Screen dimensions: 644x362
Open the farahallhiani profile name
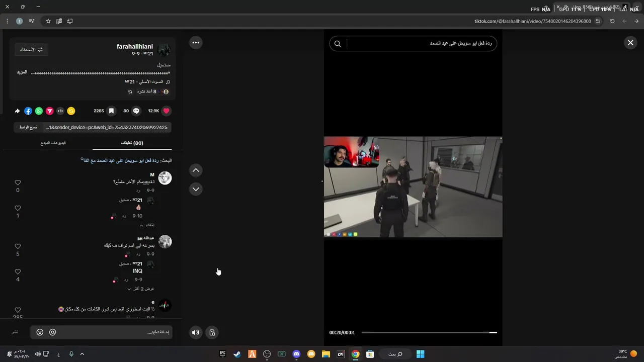[x=135, y=46]
